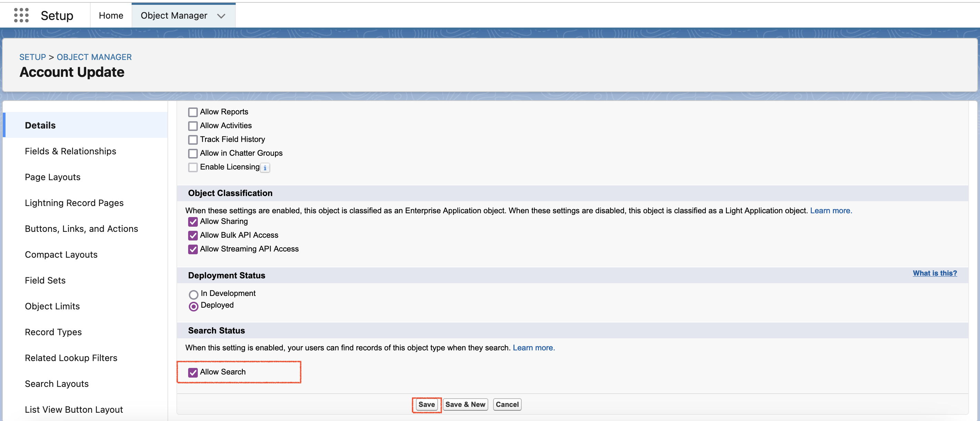The image size is (980, 421).
Task: Expand the Object Manager tab chevron
Action: coord(221,16)
